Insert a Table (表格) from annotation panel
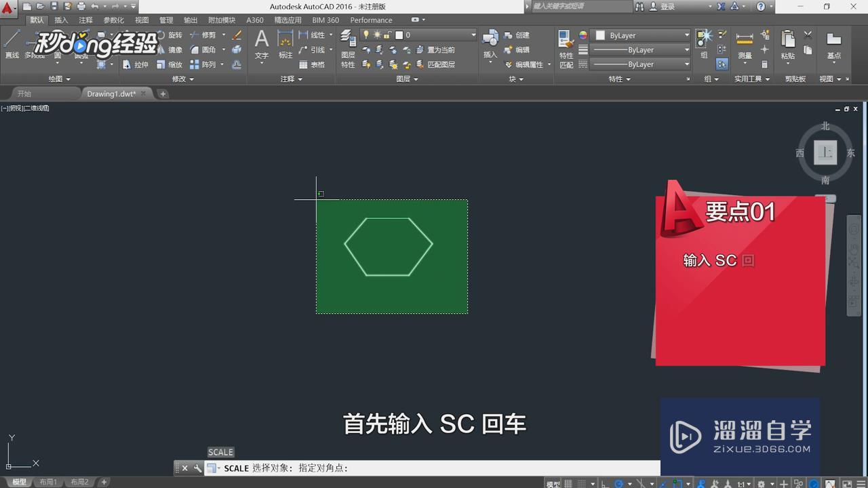 coord(310,64)
